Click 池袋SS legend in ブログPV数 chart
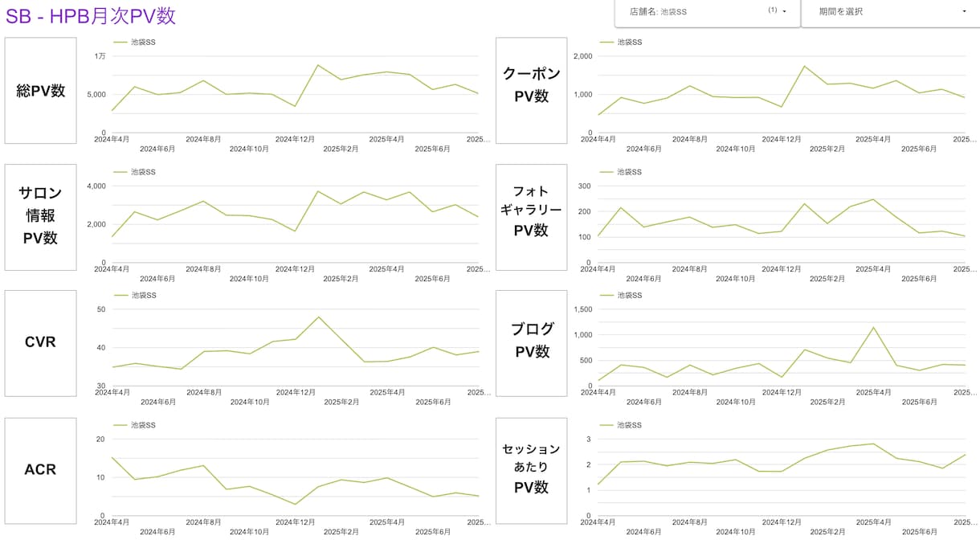Screen dimensions: 980x548 [621, 295]
